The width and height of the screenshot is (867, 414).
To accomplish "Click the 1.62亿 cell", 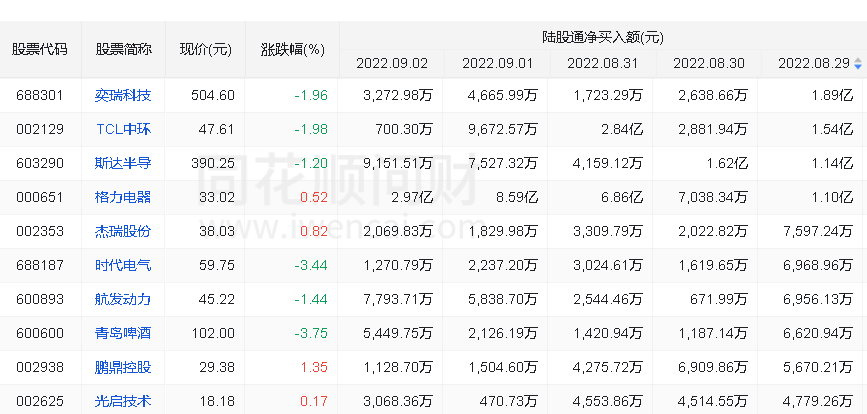I will tap(728, 163).
